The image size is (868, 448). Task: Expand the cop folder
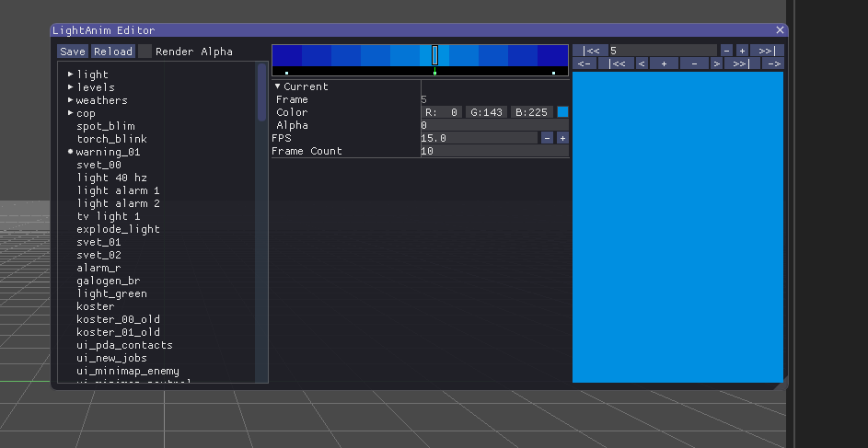(x=71, y=112)
